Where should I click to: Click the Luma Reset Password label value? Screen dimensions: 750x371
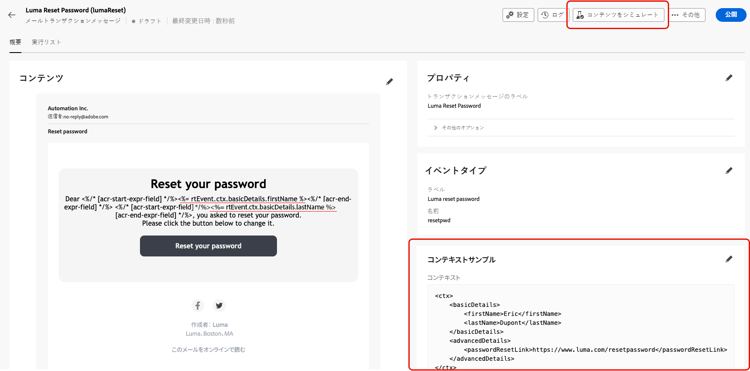tap(454, 106)
